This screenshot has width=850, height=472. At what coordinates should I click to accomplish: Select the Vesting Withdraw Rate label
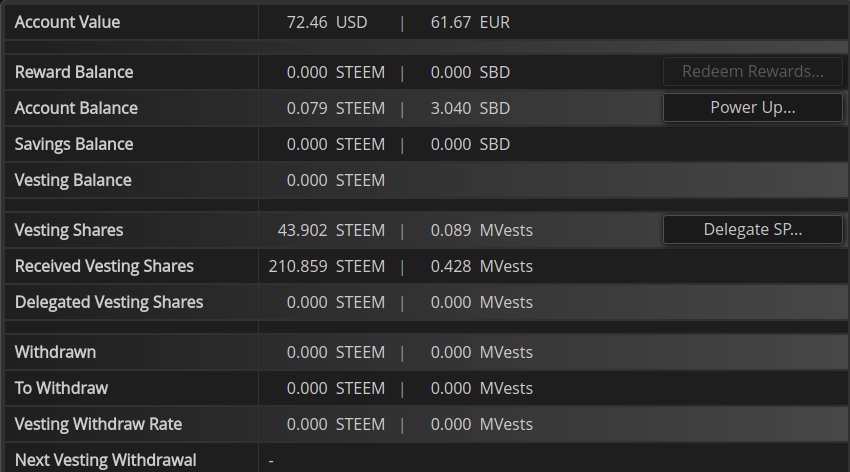98,424
